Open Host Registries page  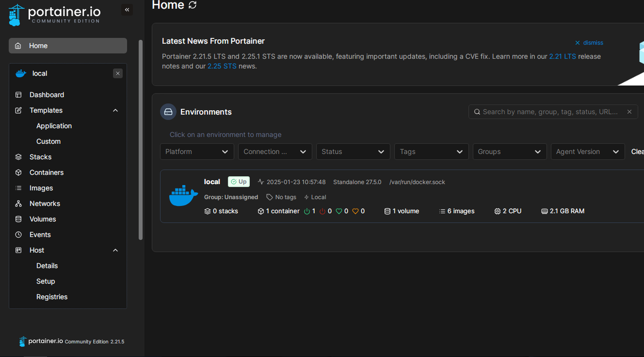click(x=52, y=297)
